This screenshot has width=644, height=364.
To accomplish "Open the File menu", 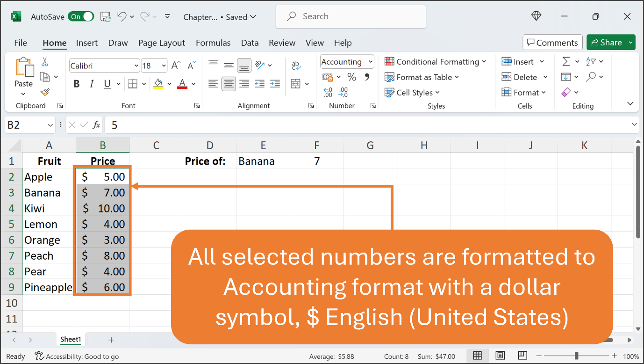I will click(21, 43).
